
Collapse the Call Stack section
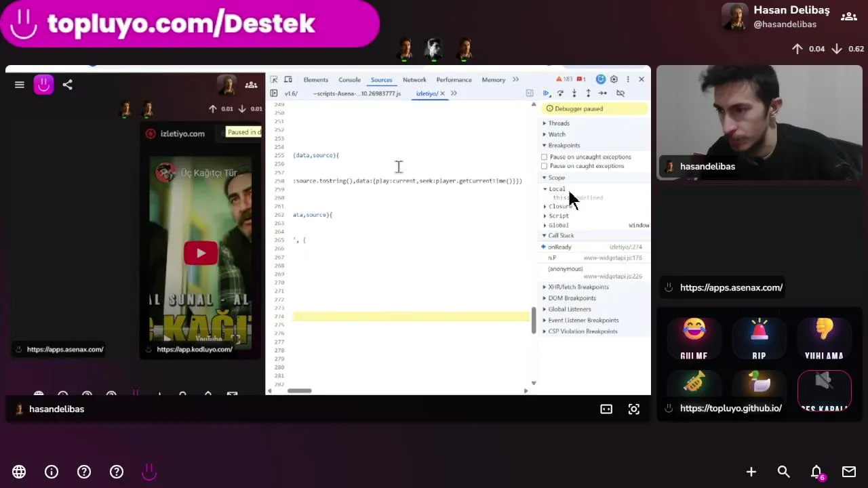561,235
